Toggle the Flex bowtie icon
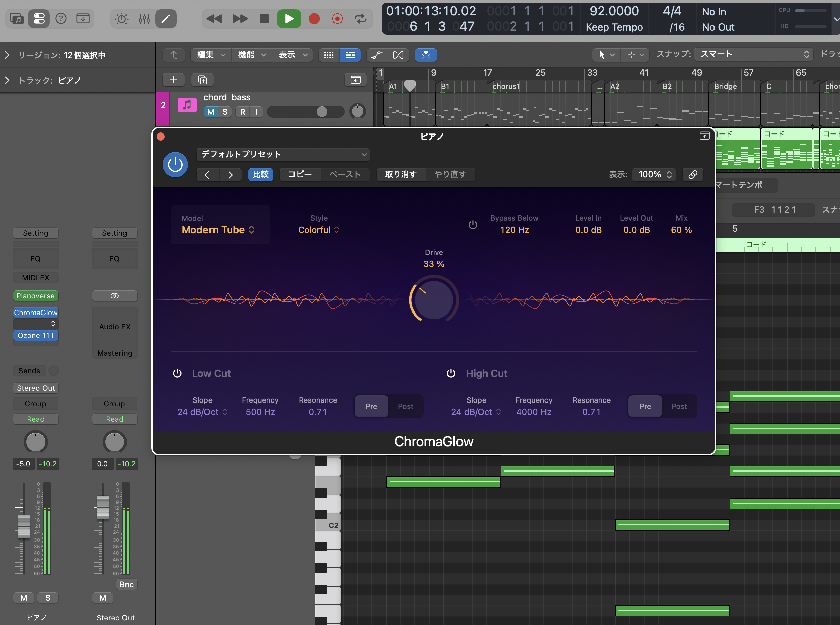840x625 pixels. [x=398, y=55]
